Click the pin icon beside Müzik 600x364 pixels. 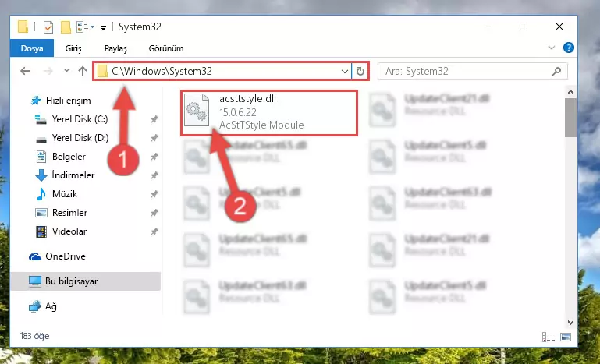(154, 194)
